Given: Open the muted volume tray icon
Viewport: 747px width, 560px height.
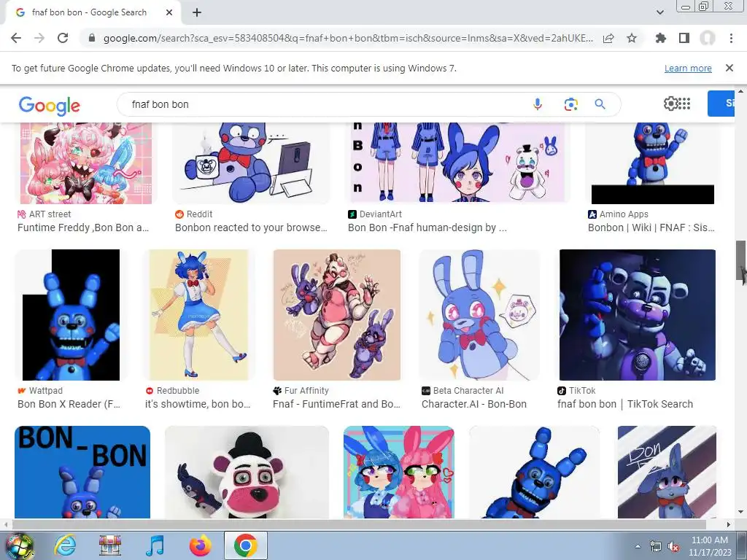Looking at the screenshot, I should (x=673, y=546).
